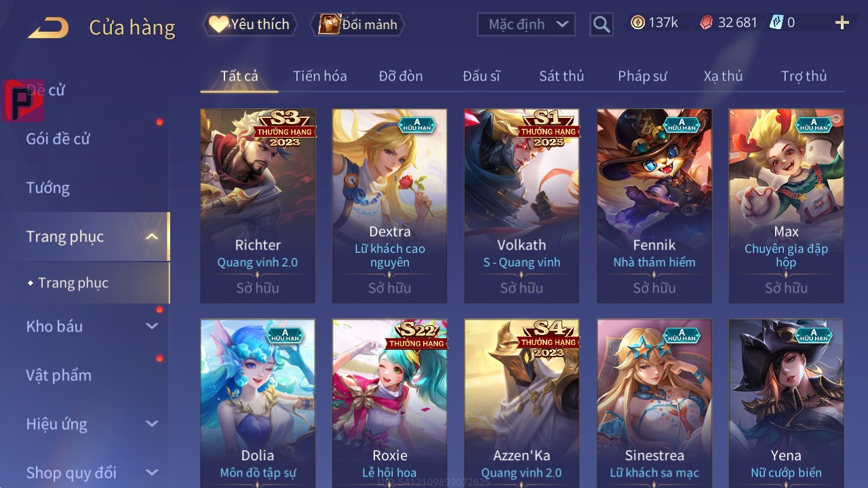Viewport: 868px width, 488px height.
Task: Switch to the Pháp sư tab
Action: [x=642, y=76]
